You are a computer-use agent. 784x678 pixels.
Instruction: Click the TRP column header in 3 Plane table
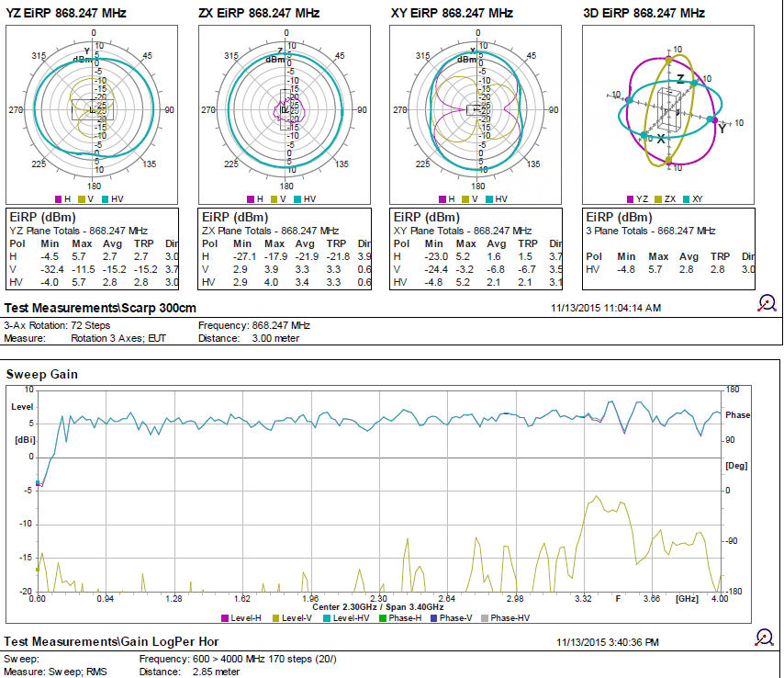click(720, 256)
